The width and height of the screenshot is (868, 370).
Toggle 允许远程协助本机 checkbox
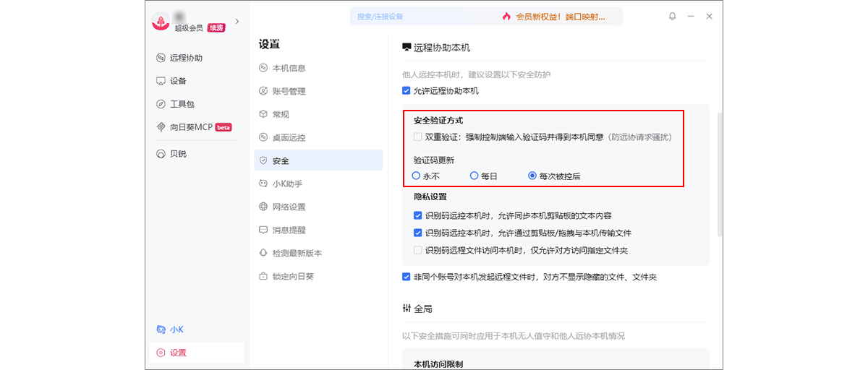(x=406, y=91)
